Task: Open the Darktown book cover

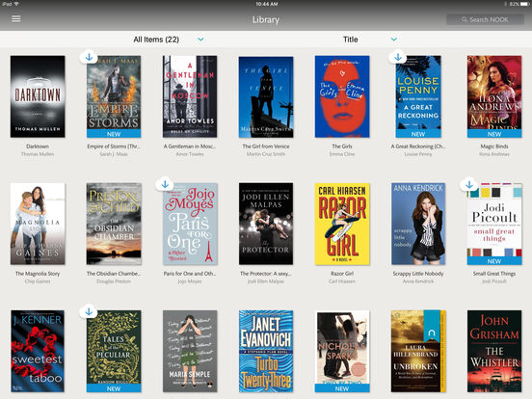Action: [38, 96]
